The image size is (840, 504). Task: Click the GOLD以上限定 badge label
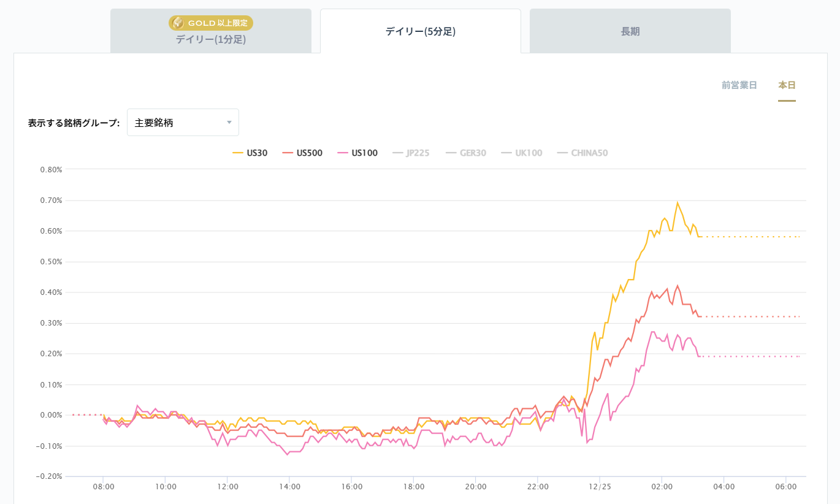(218, 23)
